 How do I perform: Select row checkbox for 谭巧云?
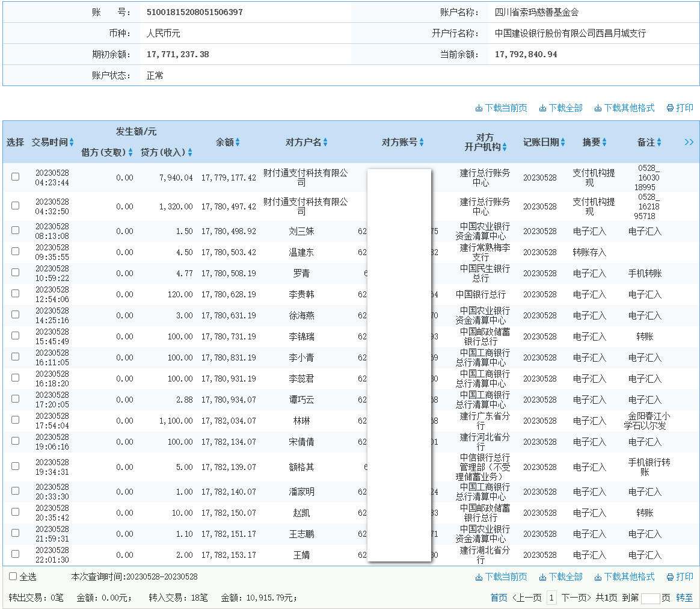tap(15, 398)
